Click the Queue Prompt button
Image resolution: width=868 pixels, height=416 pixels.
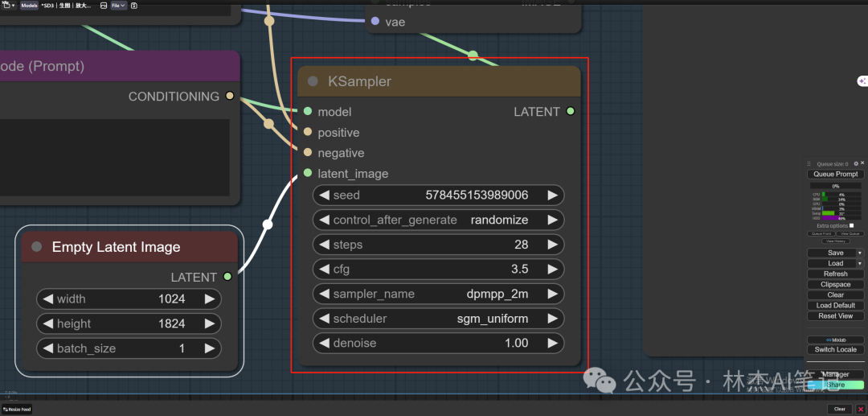[835, 174]
